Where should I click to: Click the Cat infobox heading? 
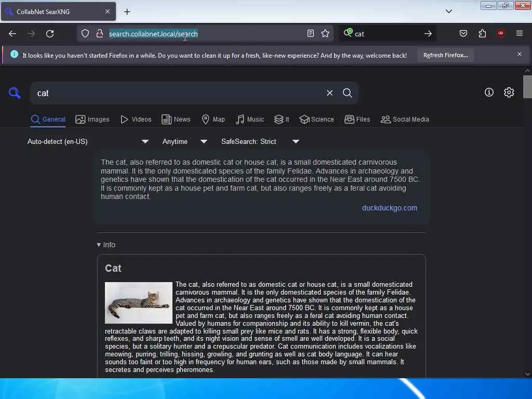113,269
